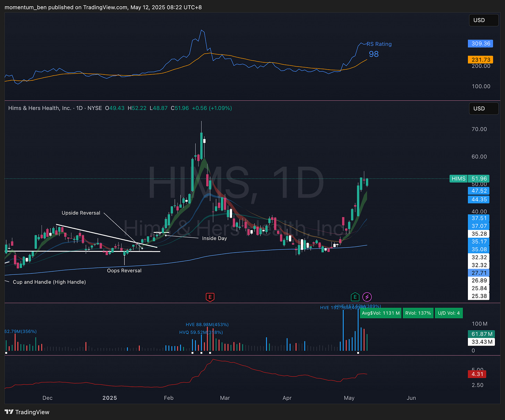Click the 25.84 price label

(x=479, y=288)
